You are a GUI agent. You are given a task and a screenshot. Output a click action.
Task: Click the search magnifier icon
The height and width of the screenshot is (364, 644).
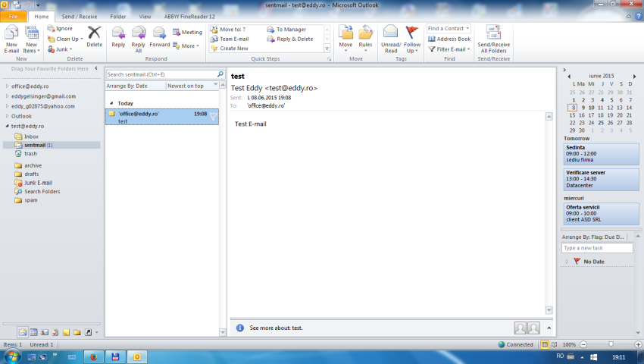point(220,74)
